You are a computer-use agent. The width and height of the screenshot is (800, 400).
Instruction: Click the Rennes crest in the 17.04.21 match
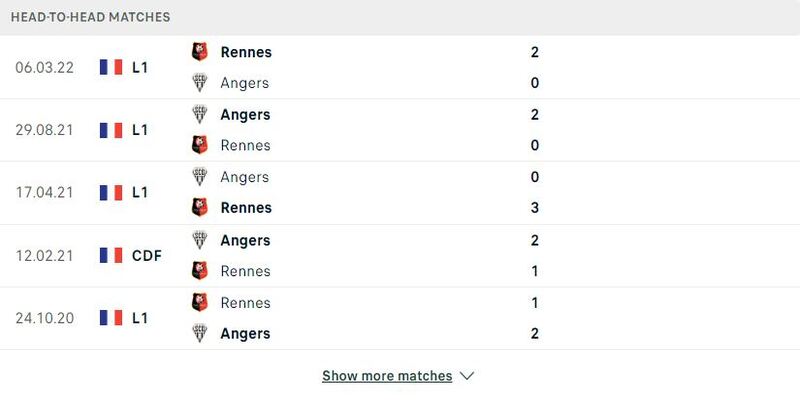[x=199, y=208]
